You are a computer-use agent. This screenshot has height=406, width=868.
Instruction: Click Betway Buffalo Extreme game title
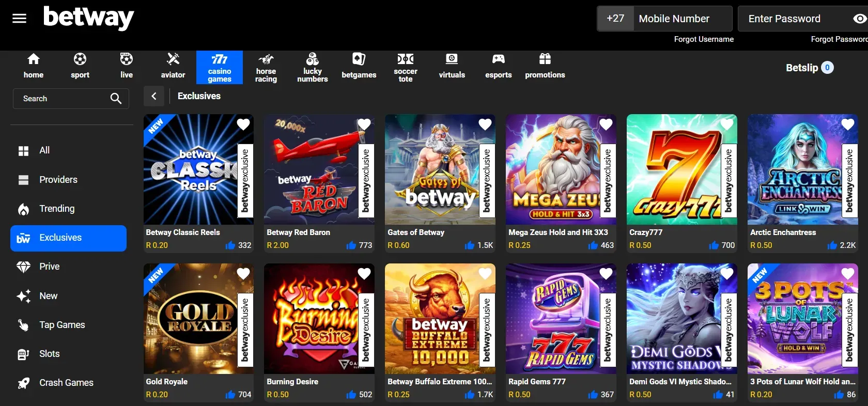[440, 382]
